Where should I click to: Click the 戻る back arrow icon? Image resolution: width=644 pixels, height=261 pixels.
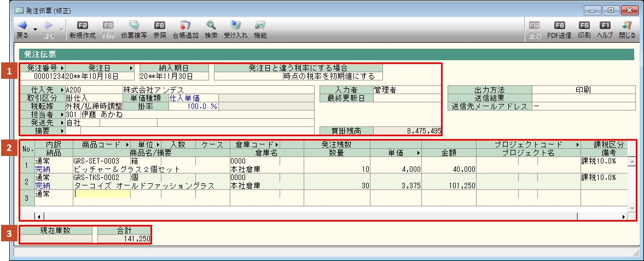point(22,25)
